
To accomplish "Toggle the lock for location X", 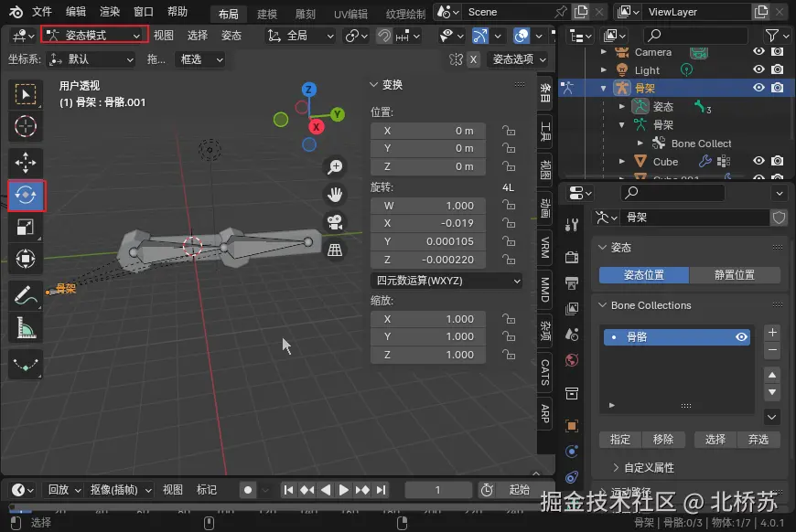I will (508, 131).
